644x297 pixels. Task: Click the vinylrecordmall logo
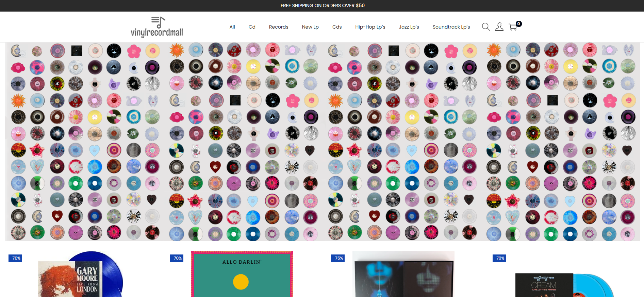pos(157,27)
